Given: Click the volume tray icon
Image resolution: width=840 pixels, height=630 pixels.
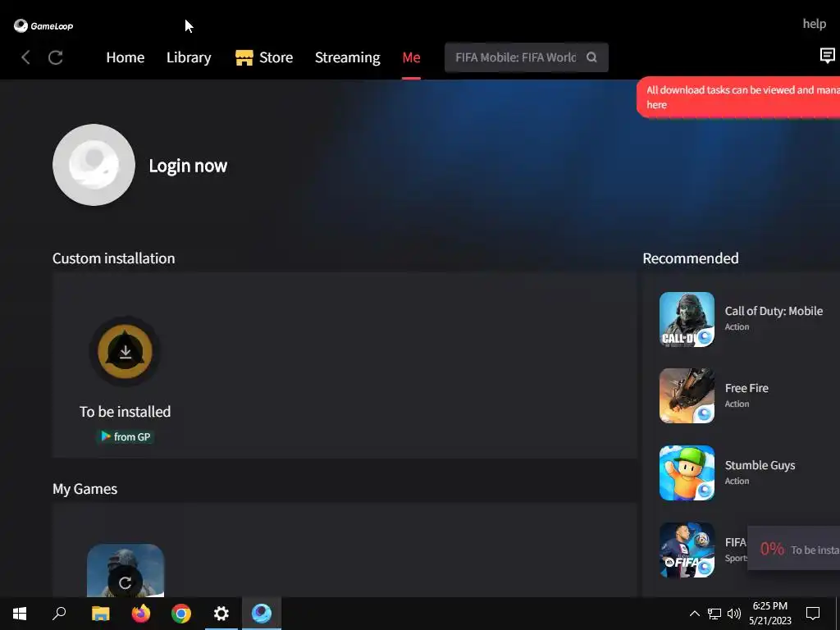Looking at the screenshot, I should pos(734,614).
